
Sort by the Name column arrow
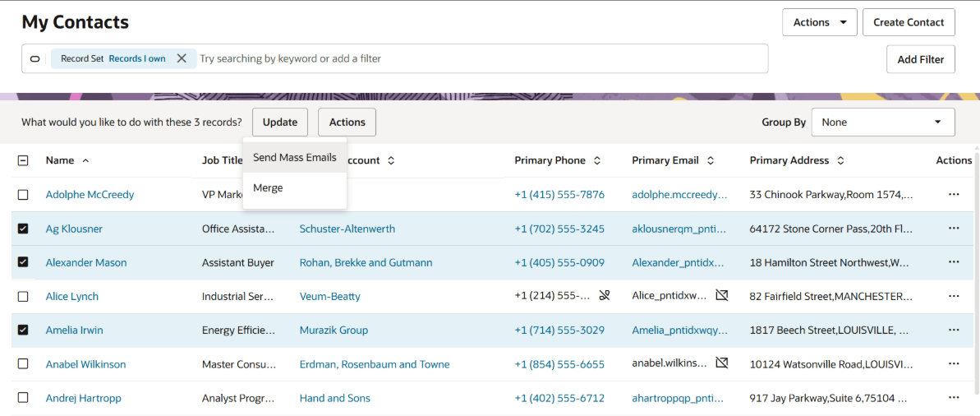click(x=85, y=161)
